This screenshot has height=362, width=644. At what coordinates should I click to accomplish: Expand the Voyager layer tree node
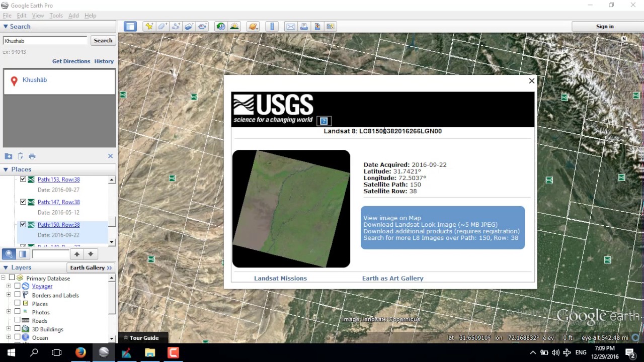tap(9, 286)
